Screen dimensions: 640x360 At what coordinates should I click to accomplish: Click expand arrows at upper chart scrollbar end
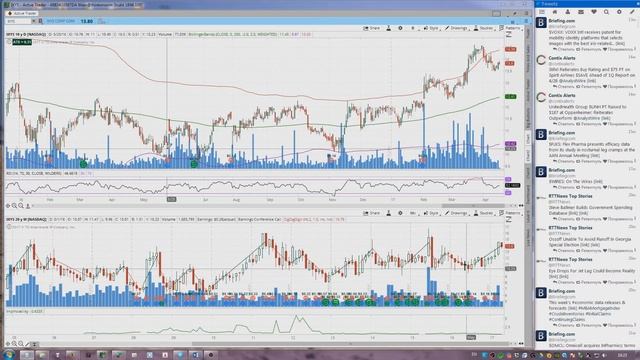521,206
